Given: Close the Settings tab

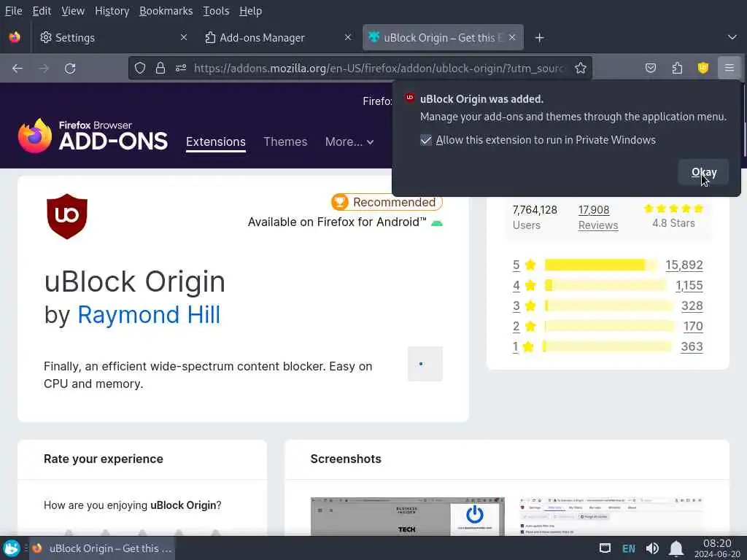Looking at the screenshot, I should (x=183, y=37).
